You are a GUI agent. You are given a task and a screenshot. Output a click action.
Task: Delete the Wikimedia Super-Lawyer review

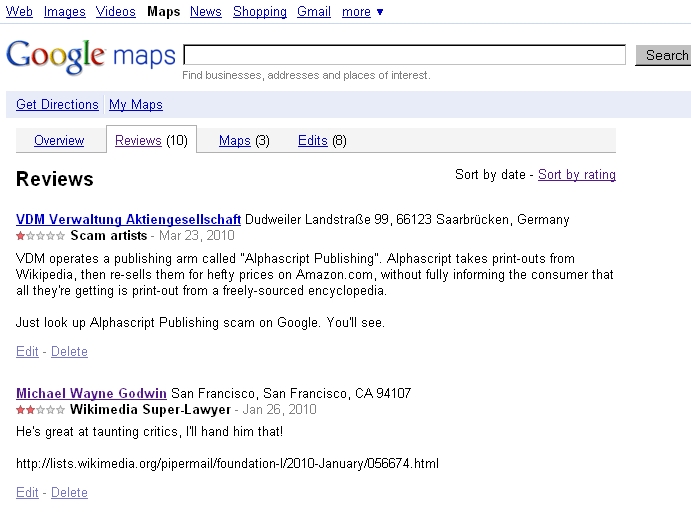pos(69,493)
